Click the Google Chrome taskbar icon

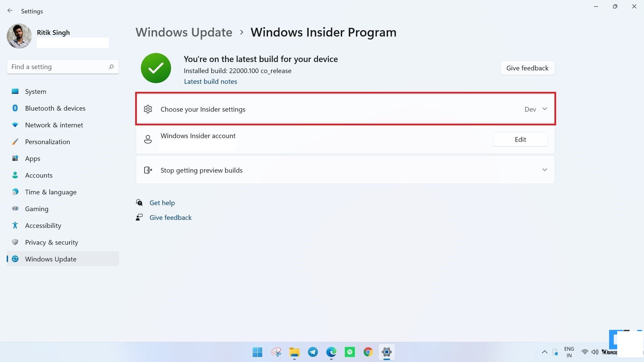(368, 352)
